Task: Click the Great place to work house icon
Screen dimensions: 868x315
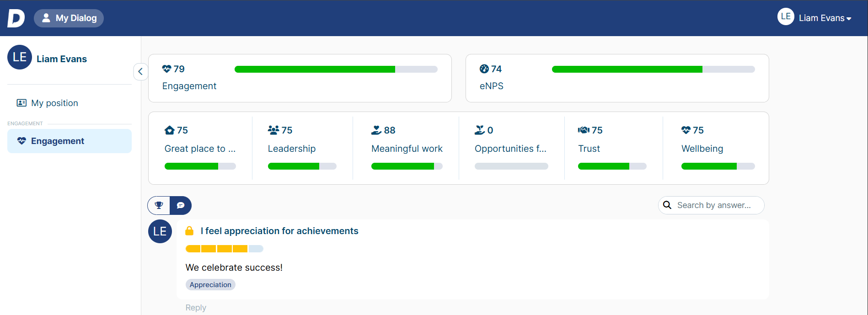Action: 170,130
